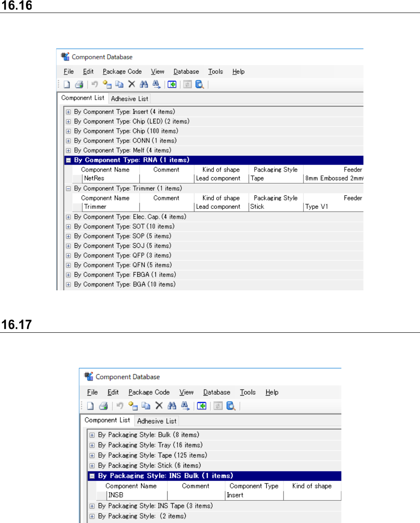Expand the Chip (100 items) group

[68, 131]
